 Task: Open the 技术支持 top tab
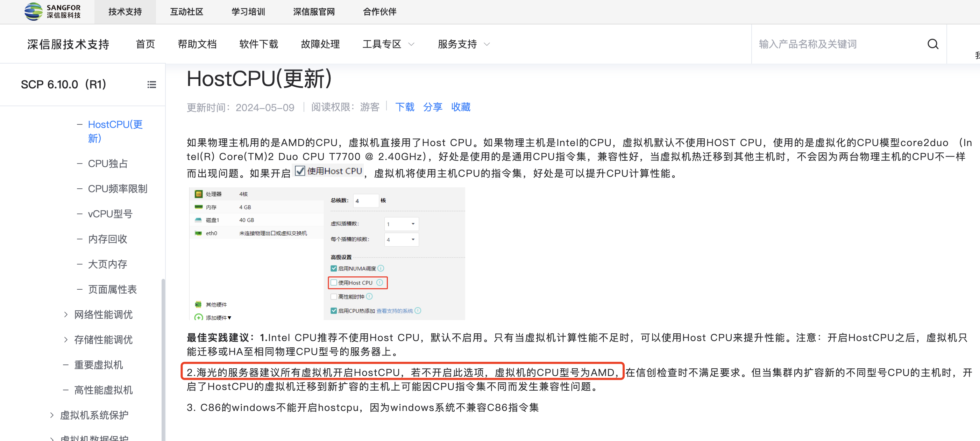point(125,12)
